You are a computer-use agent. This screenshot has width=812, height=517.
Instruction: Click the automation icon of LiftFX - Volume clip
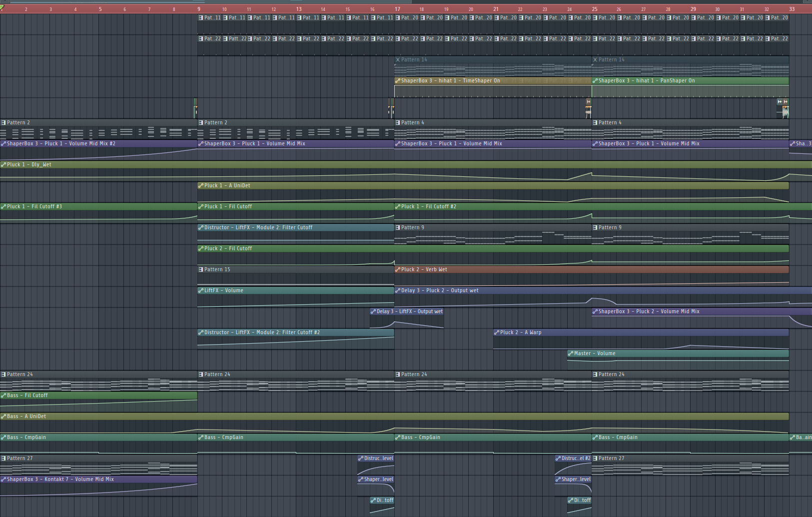coord(201,290)
